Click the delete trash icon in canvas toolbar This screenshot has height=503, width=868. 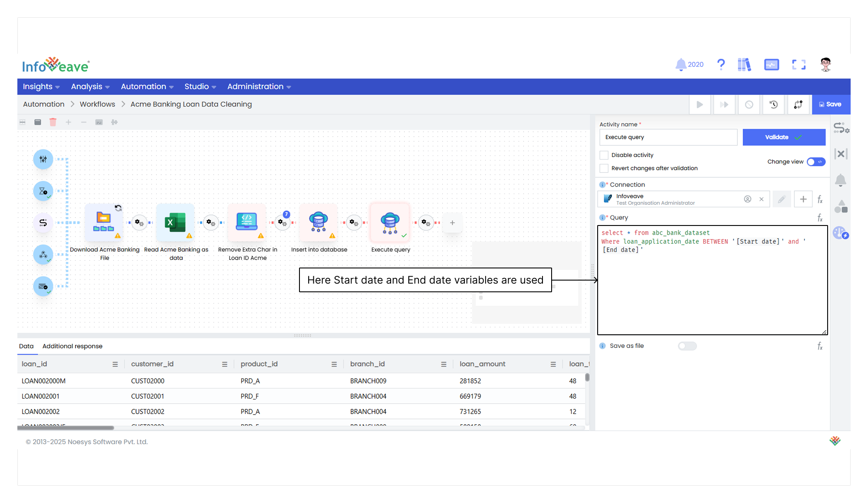[53, 122]
